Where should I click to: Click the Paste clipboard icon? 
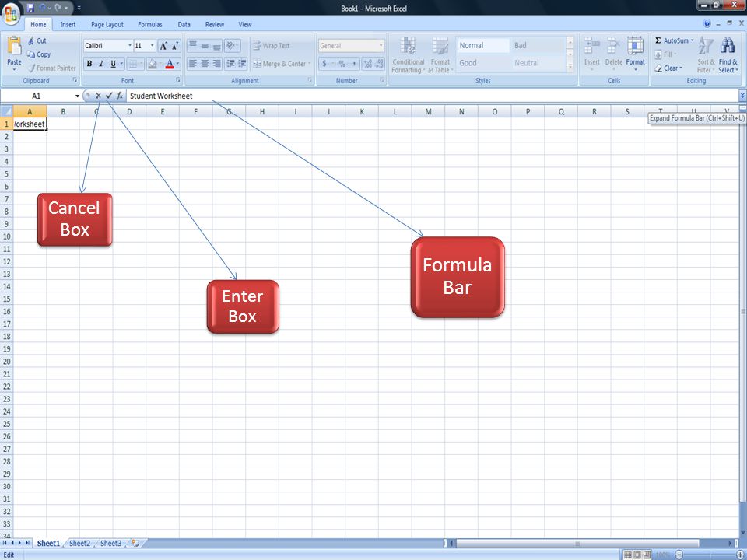pyautogui.click(x=14, y=46)
